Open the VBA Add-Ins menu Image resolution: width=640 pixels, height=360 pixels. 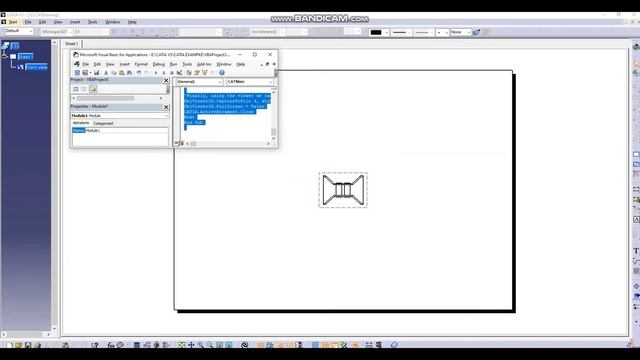(x=204, y=64)
